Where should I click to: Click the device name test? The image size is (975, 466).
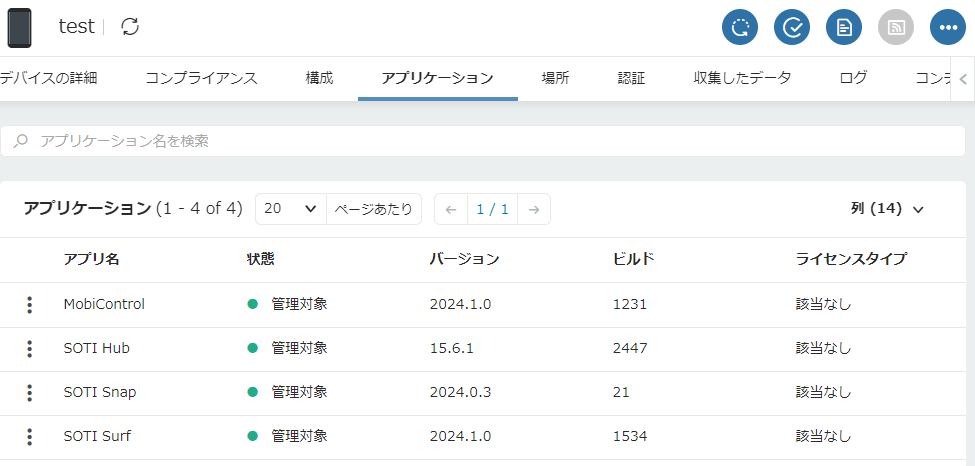tap(76, 27)
